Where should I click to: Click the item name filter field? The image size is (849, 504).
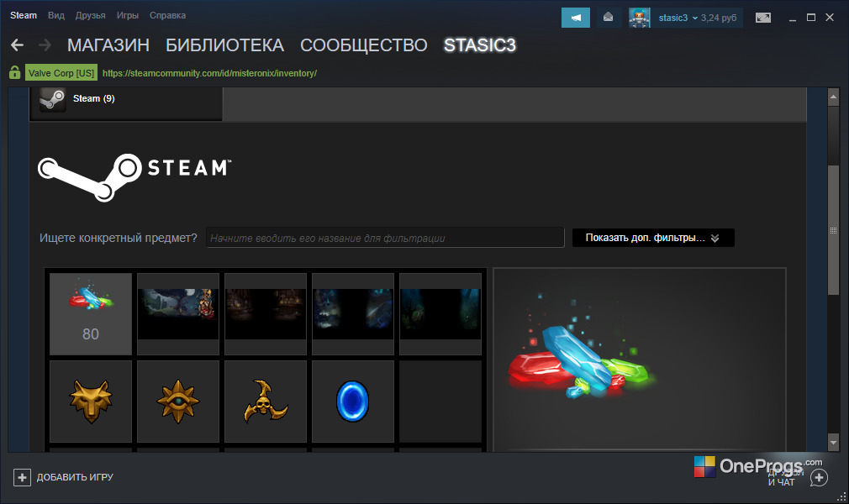point(385,238)
